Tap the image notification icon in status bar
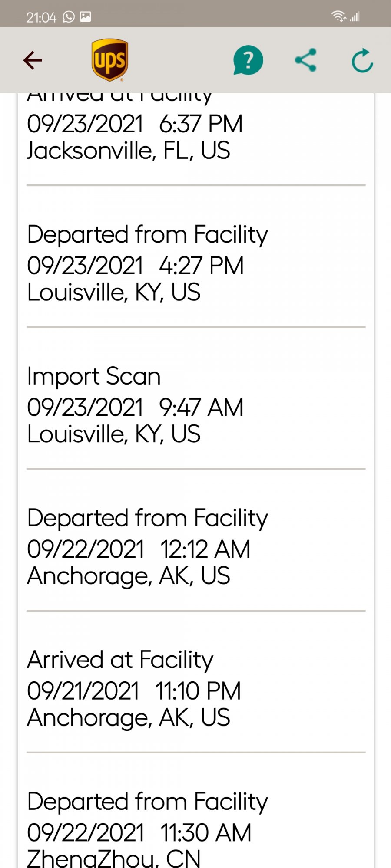Viewport: 391px width, 868px height. point(86,17)
